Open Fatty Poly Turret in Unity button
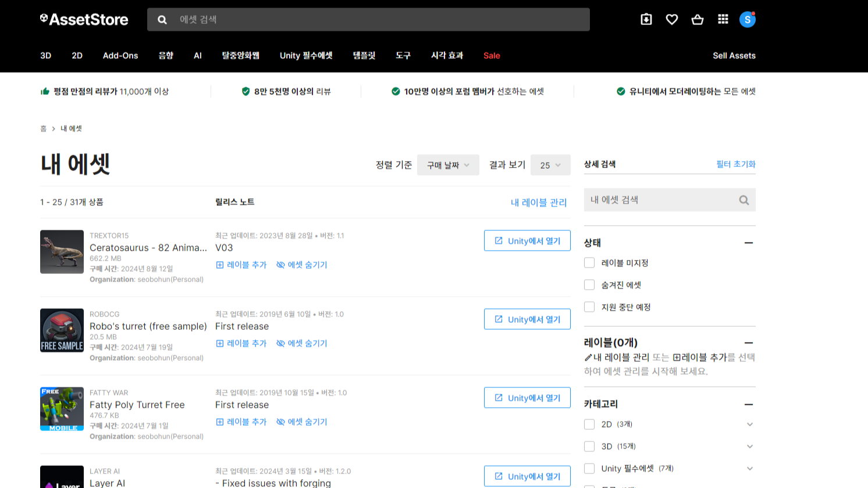 tap(527, 398)
